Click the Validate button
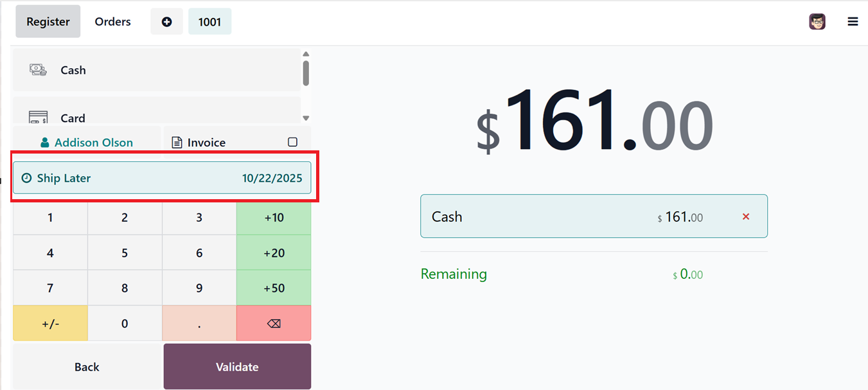 click(237, 367)
